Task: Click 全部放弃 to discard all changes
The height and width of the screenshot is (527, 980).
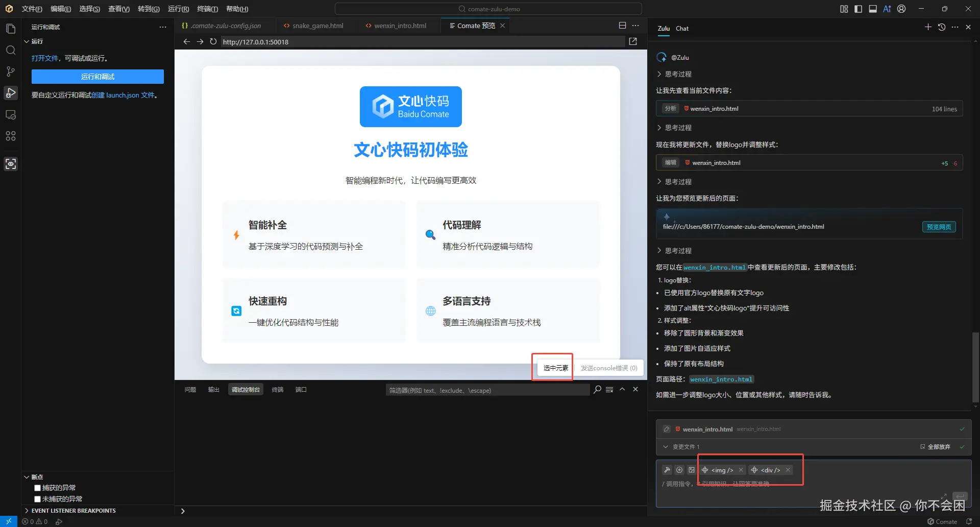Action: [x=935, y=447]
